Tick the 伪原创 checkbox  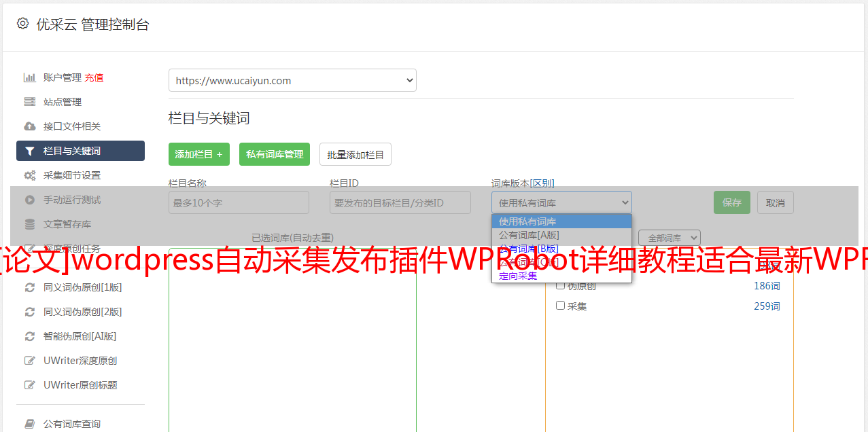pyautogui.click(x=561, y=285)
